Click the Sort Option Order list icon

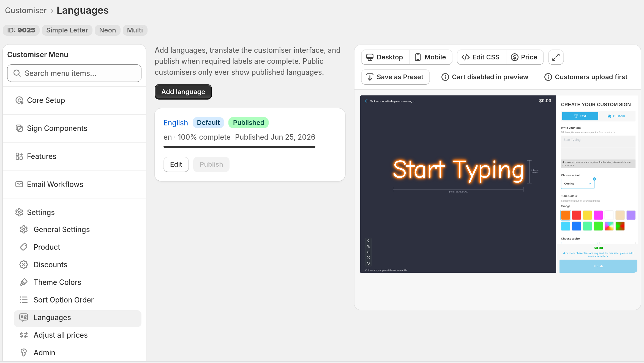point(24,300)
